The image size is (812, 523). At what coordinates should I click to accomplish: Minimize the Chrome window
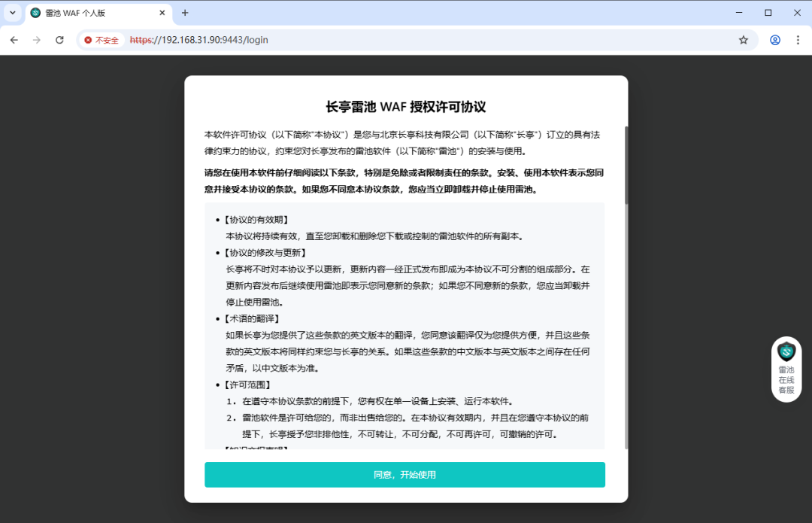[739, 13]
